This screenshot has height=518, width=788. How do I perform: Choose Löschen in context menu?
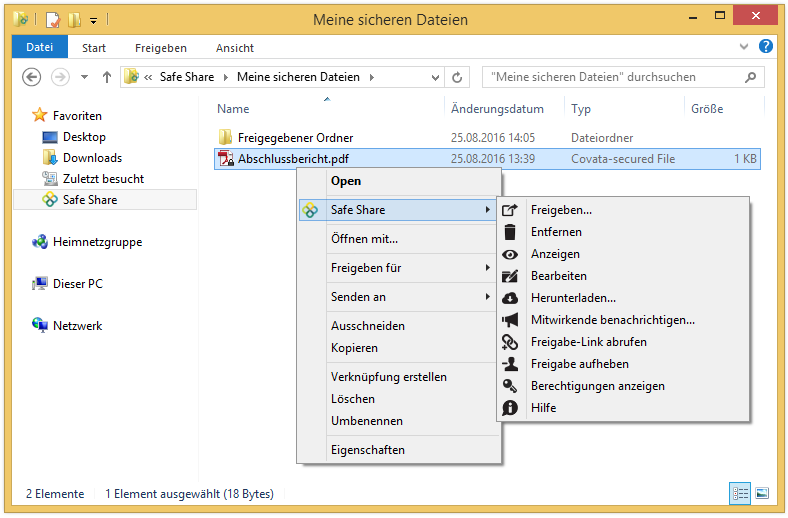tap(399, 399)
